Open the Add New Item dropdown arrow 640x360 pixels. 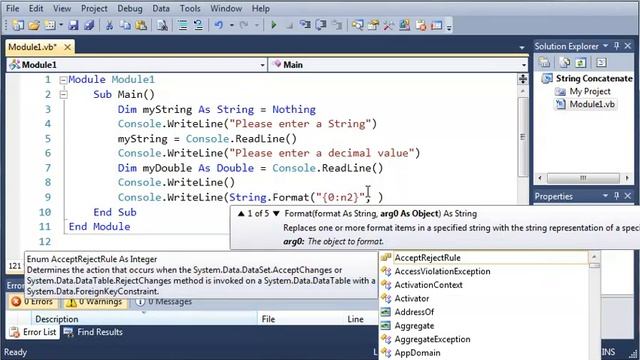(61, 25)
